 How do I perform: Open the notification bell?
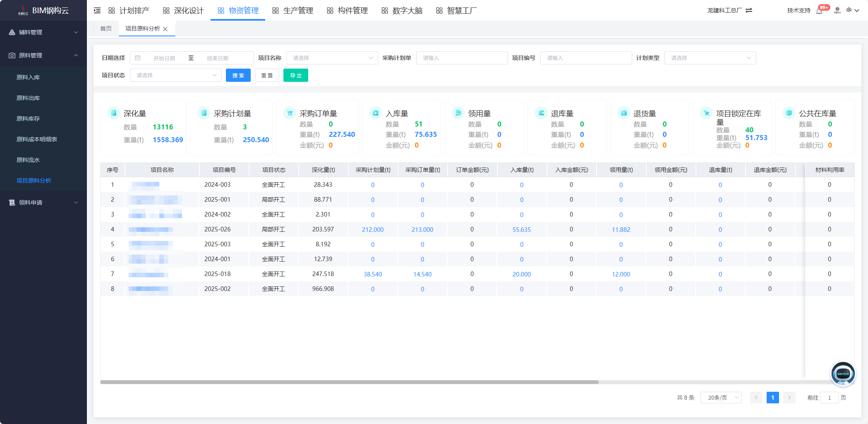[x=819, y=11]
